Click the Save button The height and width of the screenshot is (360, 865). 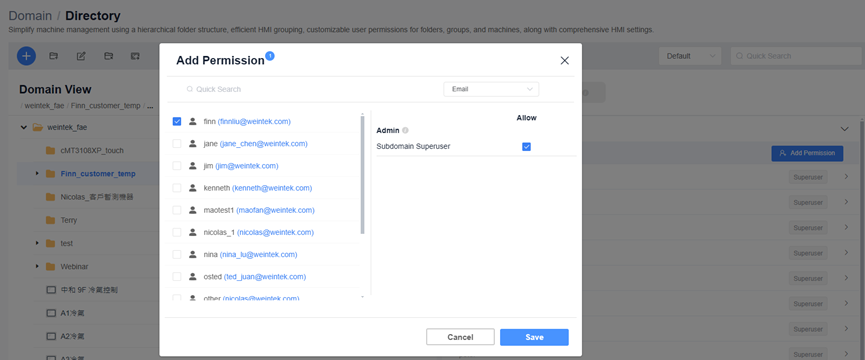tap(534, 337)
